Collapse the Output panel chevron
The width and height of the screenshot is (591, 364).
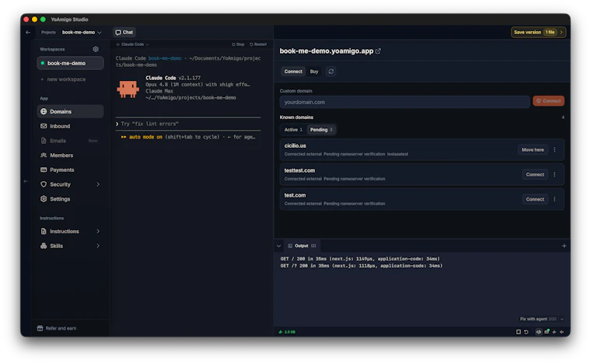click(278, 246)
